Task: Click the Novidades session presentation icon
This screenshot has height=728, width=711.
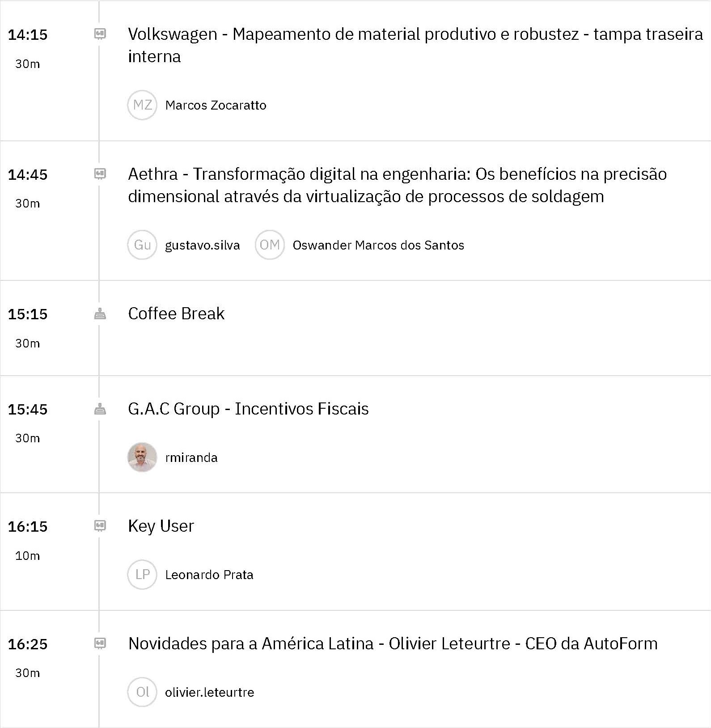Action: tap(100, 643)
